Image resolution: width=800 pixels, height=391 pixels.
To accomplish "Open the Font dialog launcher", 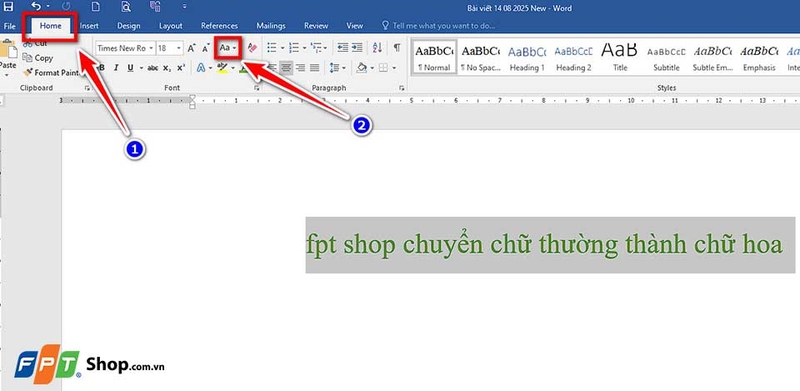I will click(x=257, y=88).
